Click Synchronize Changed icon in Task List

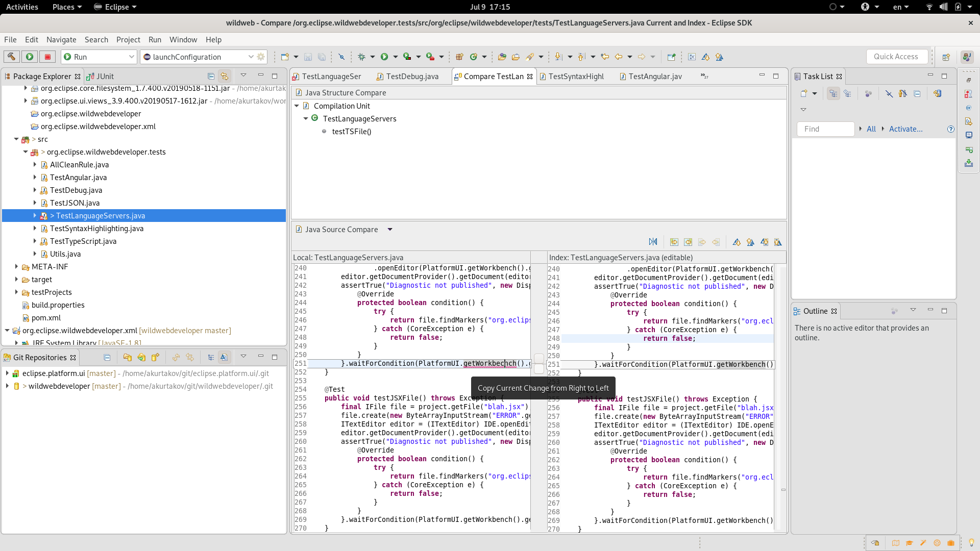[937, 93]
